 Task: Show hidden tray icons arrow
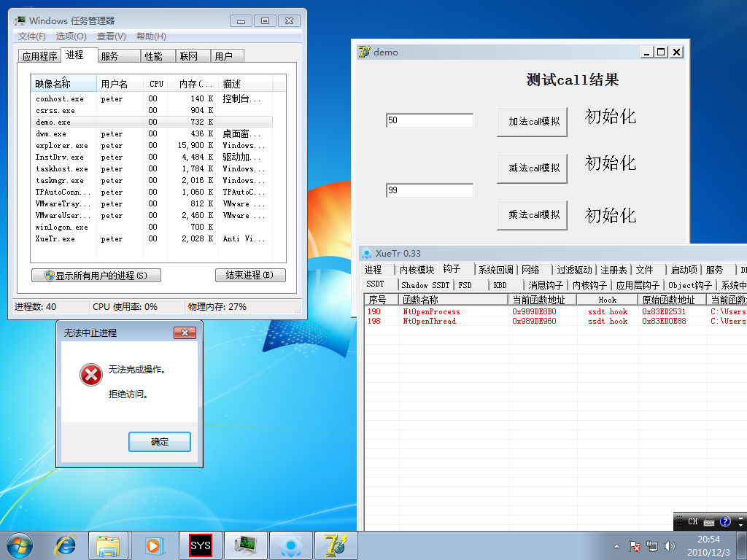[616, 546]
